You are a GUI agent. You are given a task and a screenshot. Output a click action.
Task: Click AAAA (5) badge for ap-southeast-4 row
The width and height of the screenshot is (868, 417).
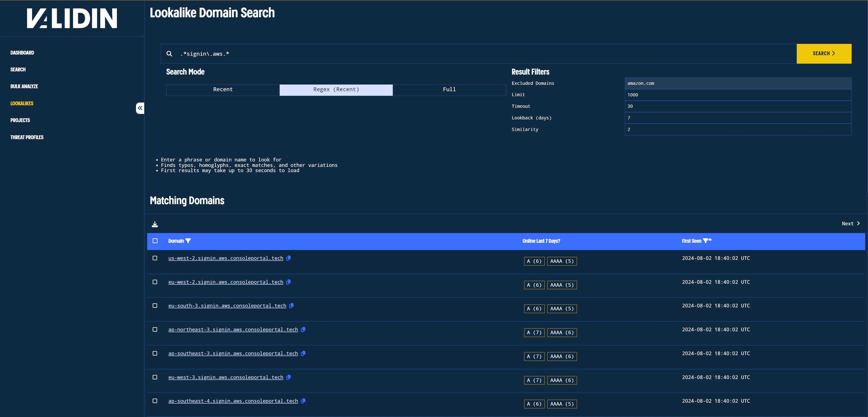562,404
